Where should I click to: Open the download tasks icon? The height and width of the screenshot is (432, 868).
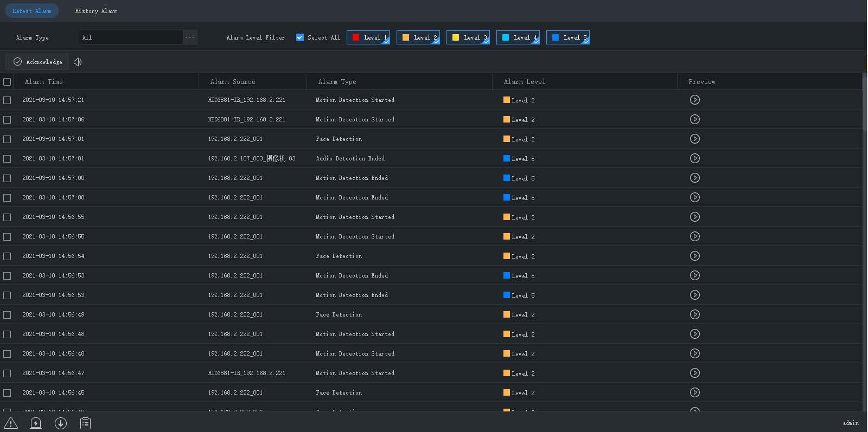pyautogui.click(x=61, y=423)
